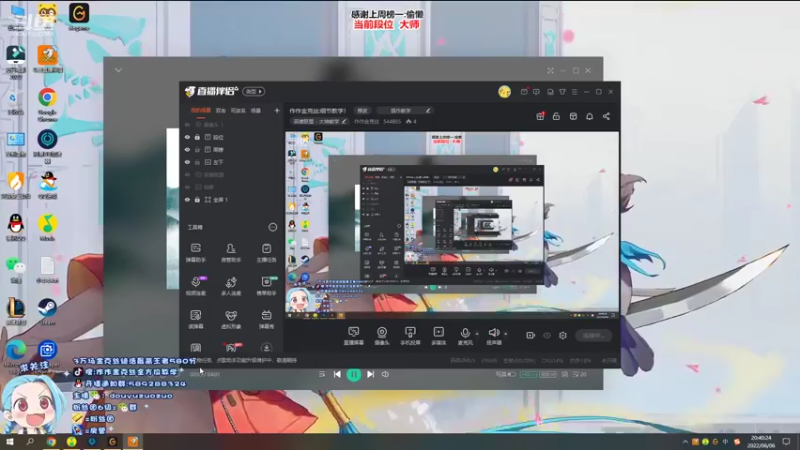Click the 修改 button beside the stream title
The width and height of the screenshot is (800, 450).
(362, 110)
